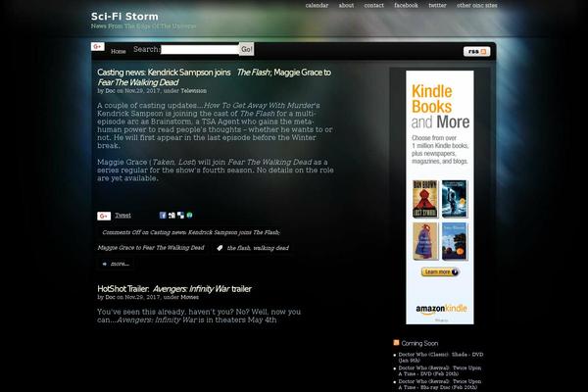Viewport: 588px width, 392px height.
Task: Click the Search text field
Action: (x=200, y=50)
